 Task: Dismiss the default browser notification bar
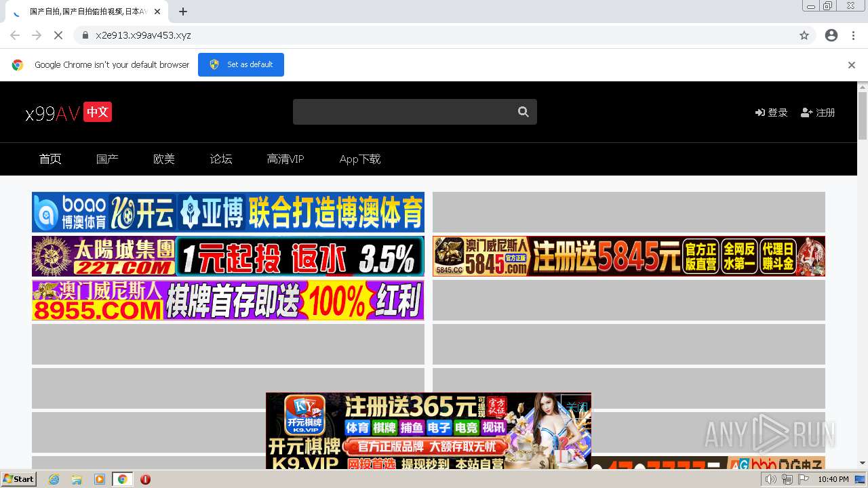[852, 65]
